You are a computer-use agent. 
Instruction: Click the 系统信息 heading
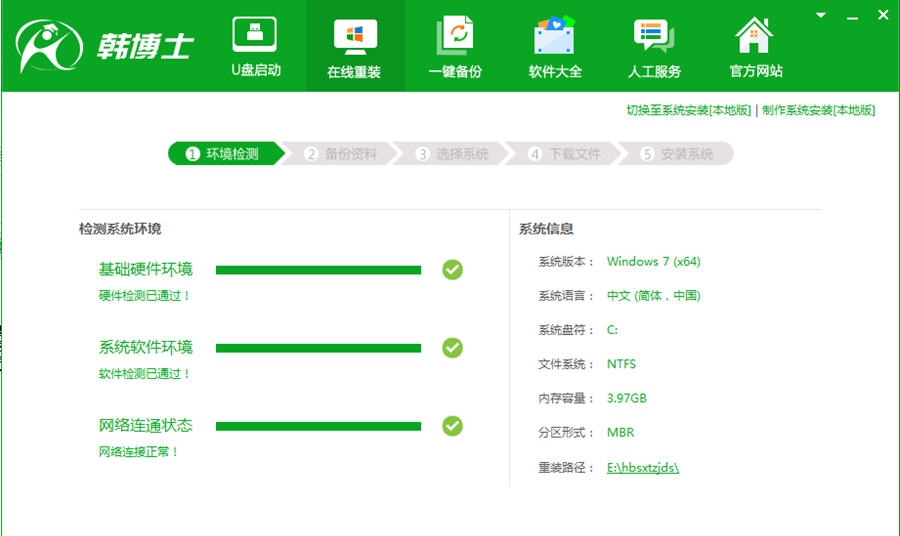click(546, 229)
